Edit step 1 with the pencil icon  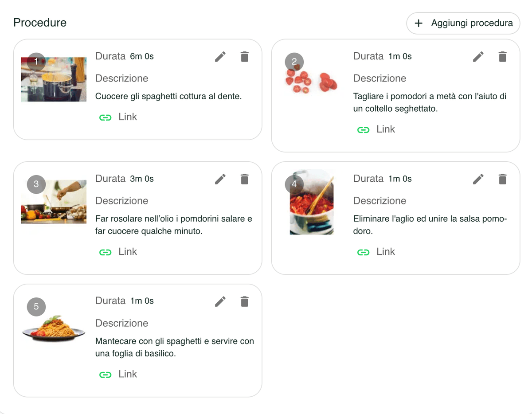pyautogui.click(x=220, y=57)
